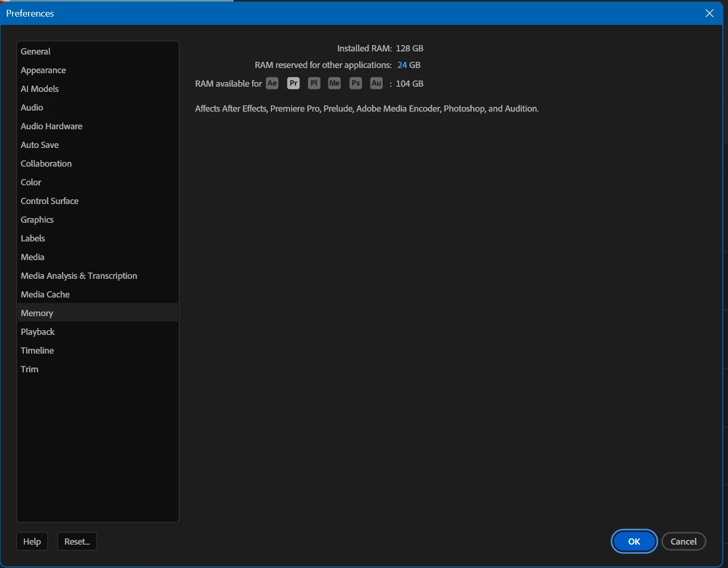
Task: Open Control Surface settings
Action: point(98,201)
